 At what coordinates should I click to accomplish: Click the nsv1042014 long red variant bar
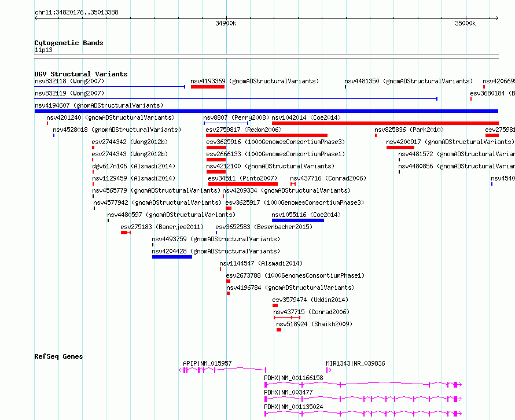pos(385,123)
